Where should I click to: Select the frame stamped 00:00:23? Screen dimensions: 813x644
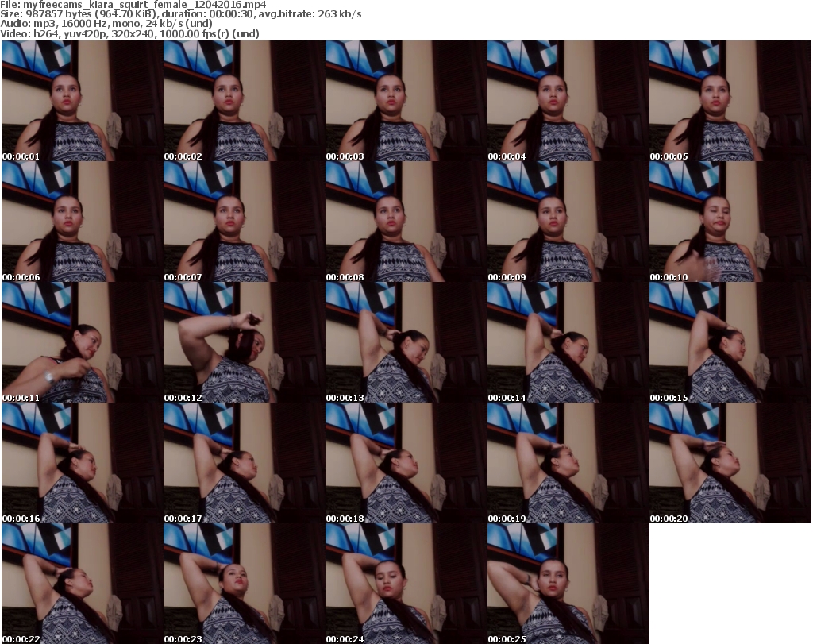pyautogui.click(x=245, y=584)
